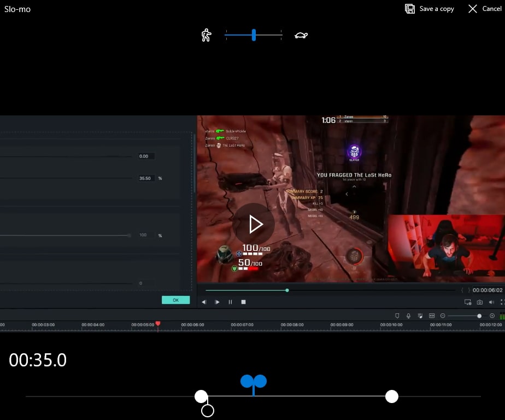Click the camera snapshot icon in the recorded player
This screenshot has height=420, width=505.
coord(479,302)
